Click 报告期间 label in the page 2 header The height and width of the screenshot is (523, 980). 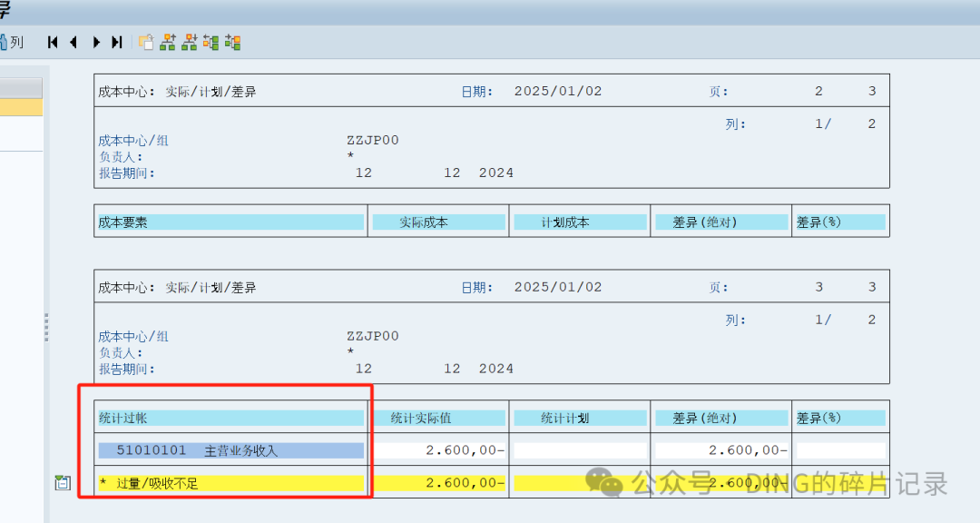(x=127, y=173)
